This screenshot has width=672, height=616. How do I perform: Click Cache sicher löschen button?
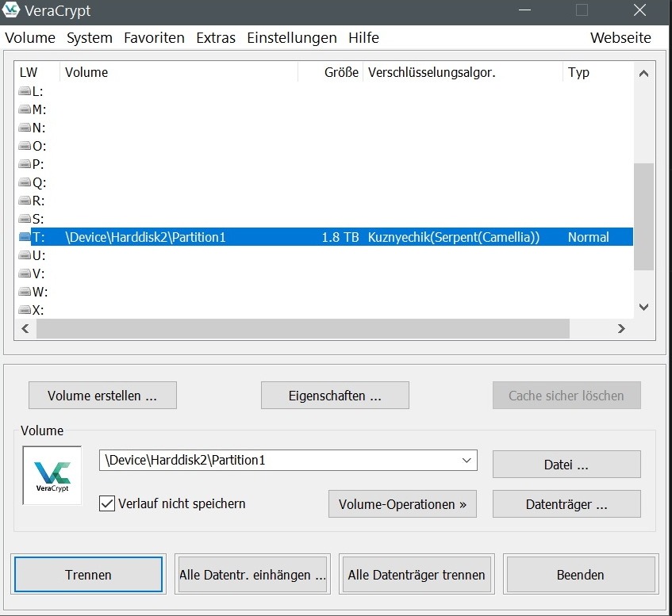tap(566, 396)
